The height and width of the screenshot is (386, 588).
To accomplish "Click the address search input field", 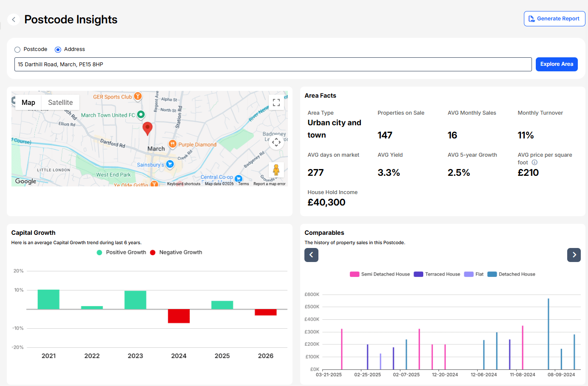I will click(273, 65).
